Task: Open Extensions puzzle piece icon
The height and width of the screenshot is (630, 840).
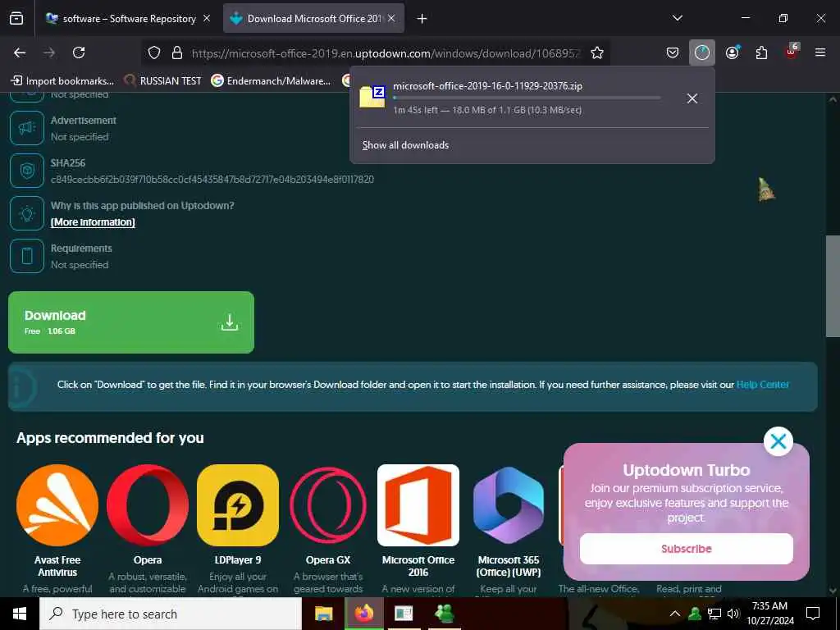Action: point(761,52)
